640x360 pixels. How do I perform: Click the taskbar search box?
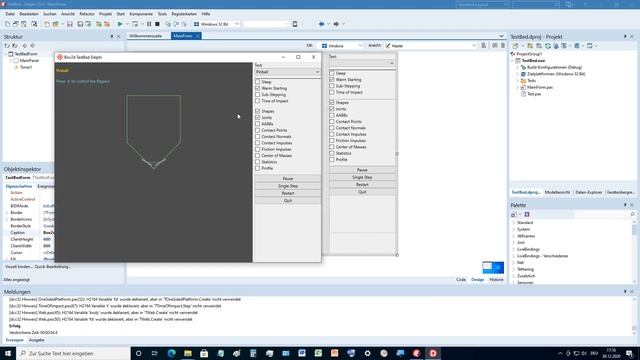pos(73,353)
